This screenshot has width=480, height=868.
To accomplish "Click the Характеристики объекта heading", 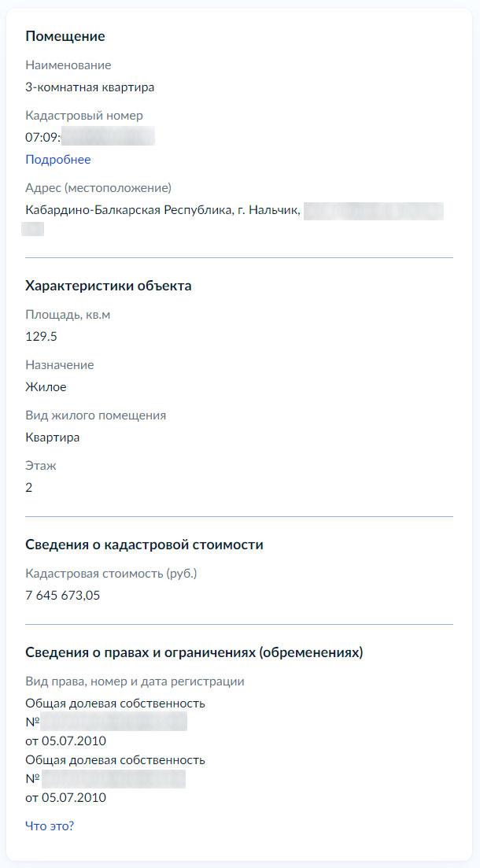I will (109, 286).
